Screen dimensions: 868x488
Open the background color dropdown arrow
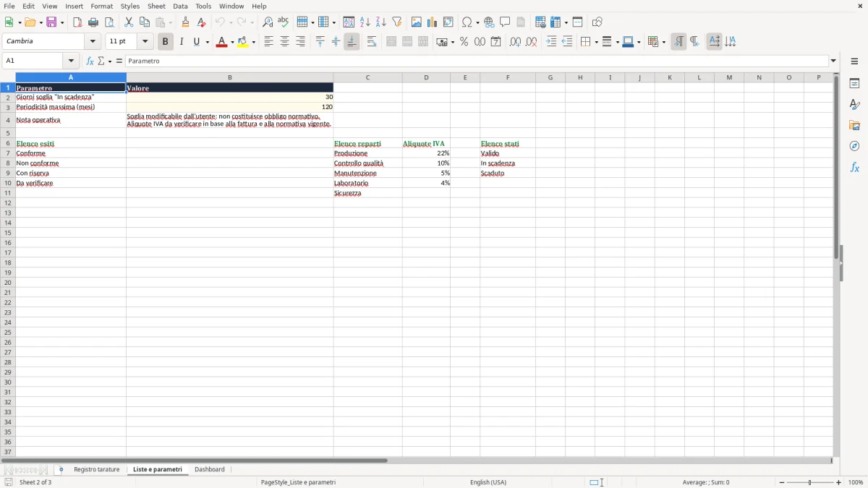pyautogui.click(x=253, y=43)
